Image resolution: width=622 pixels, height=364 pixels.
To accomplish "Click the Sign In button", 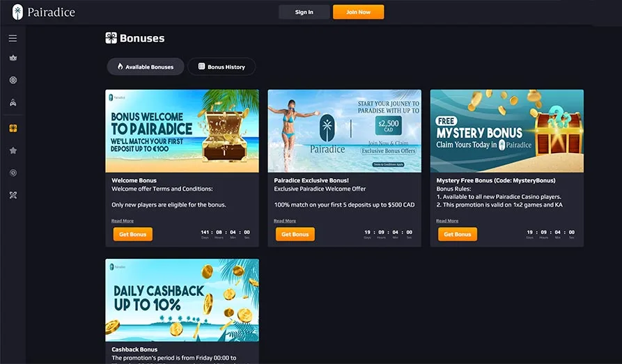I will point(304,12).
